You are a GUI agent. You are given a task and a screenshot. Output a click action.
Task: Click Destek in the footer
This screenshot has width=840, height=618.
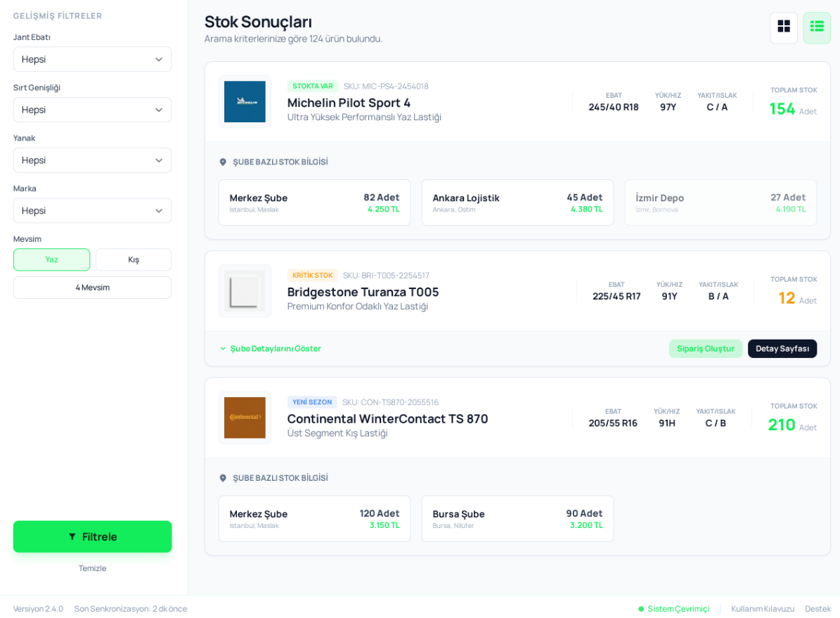(818, 609)
